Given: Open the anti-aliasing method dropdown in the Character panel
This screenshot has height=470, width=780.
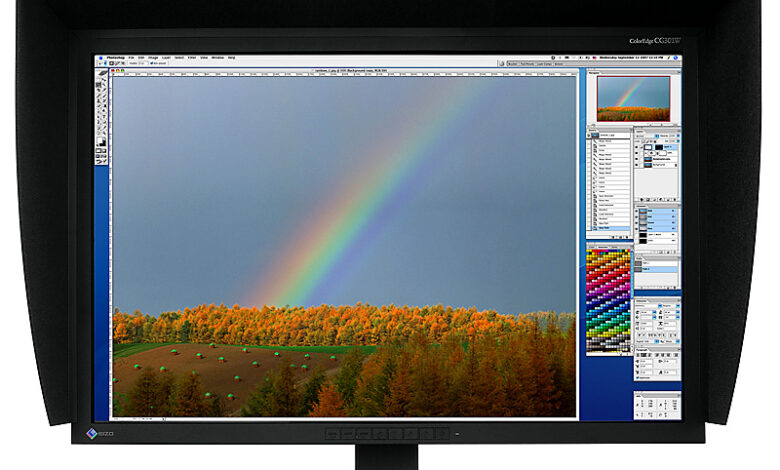Looking at the screenshot, I should click(678, 341).
